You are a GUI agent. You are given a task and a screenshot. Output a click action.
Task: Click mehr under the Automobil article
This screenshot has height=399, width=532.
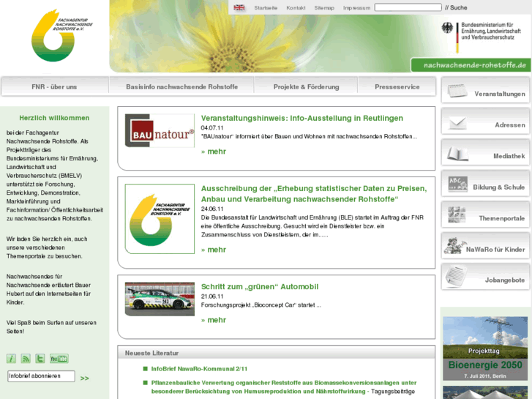[214, 320]
